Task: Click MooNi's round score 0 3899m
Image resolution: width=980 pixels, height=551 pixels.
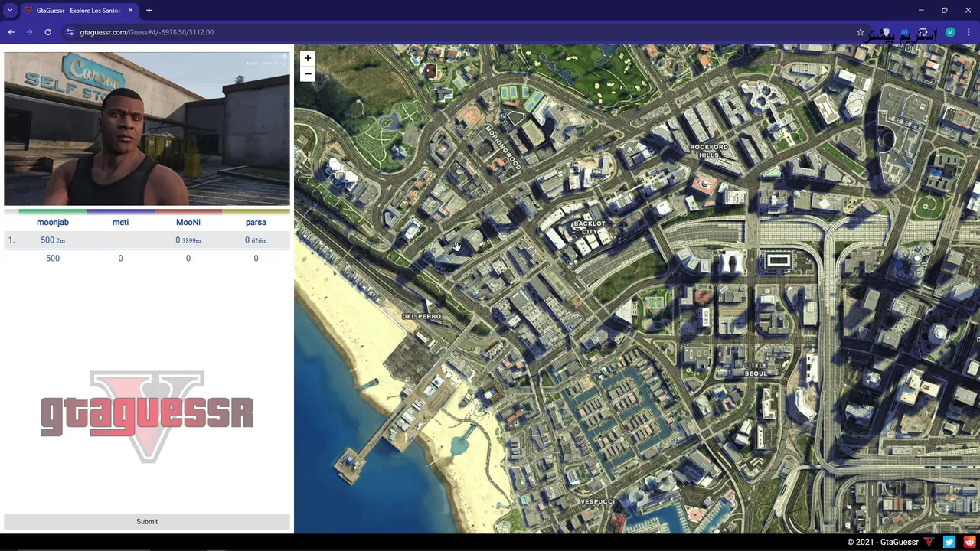Action: click(188, 240)
